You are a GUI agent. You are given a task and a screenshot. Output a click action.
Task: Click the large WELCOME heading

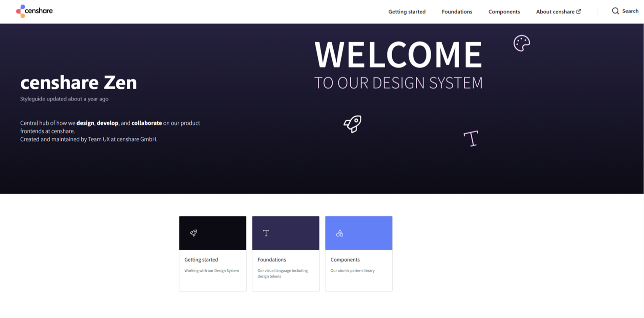click(398, 54)
